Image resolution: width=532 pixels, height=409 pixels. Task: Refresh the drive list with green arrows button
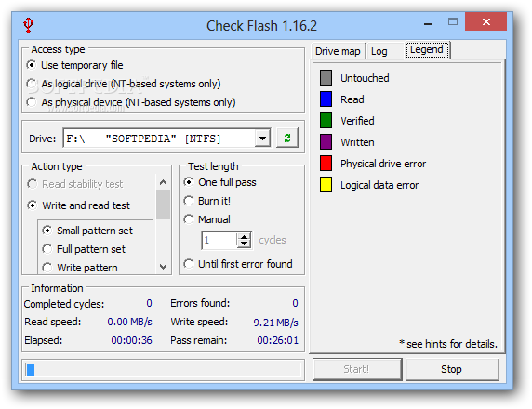point(287,138)
